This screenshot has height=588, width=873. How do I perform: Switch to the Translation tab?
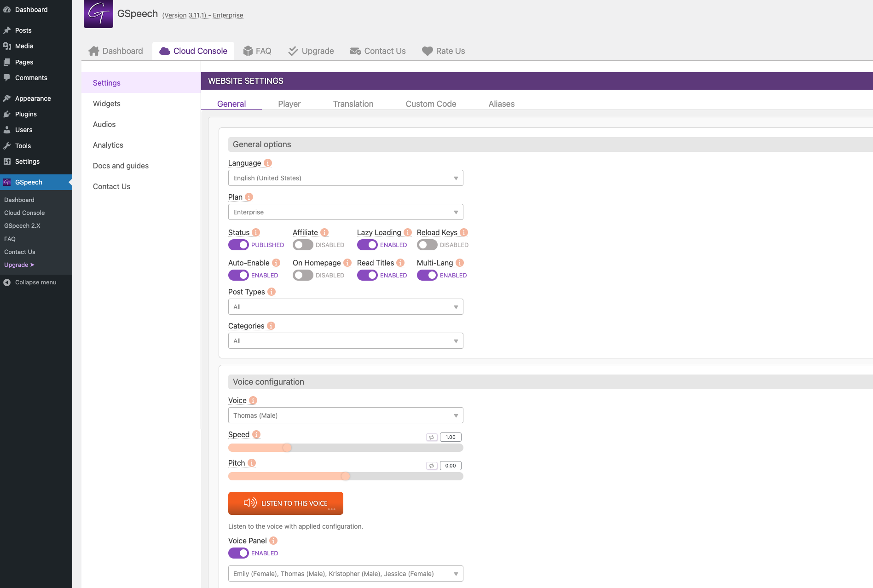pos(353,104)
